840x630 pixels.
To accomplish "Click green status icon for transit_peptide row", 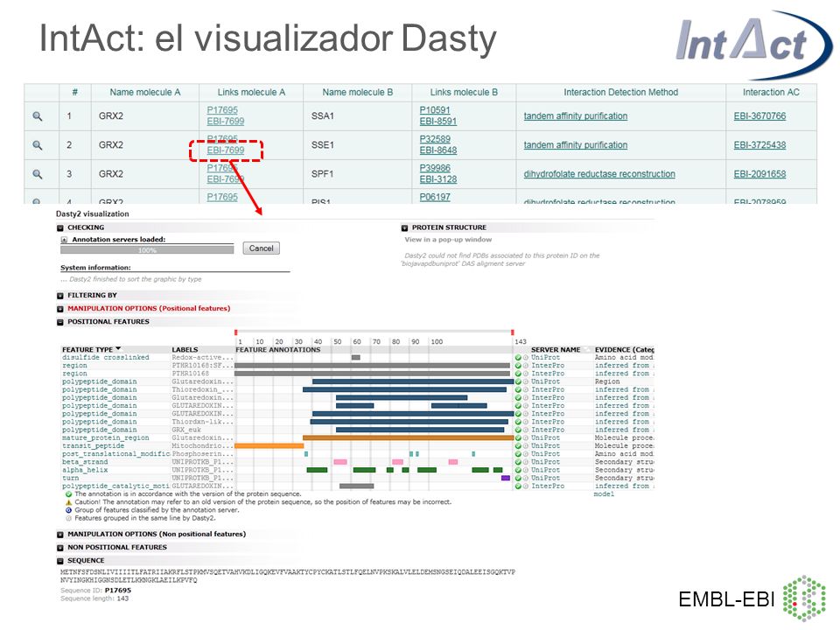I will click(x=518, y=445).
